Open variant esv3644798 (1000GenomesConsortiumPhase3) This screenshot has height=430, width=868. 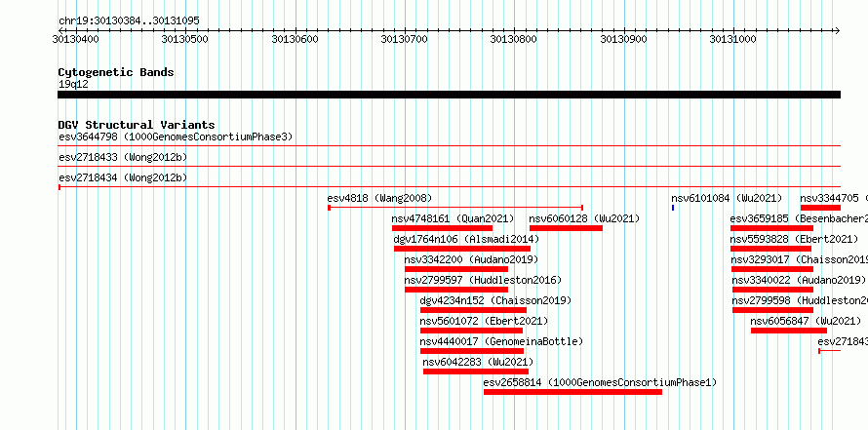(176, 137)
